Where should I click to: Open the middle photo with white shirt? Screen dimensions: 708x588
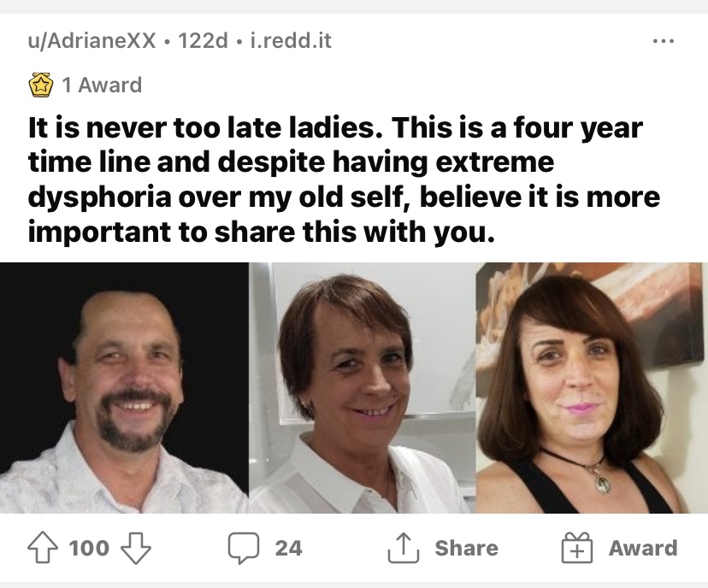pyautogui.click(x=363, y=388)
